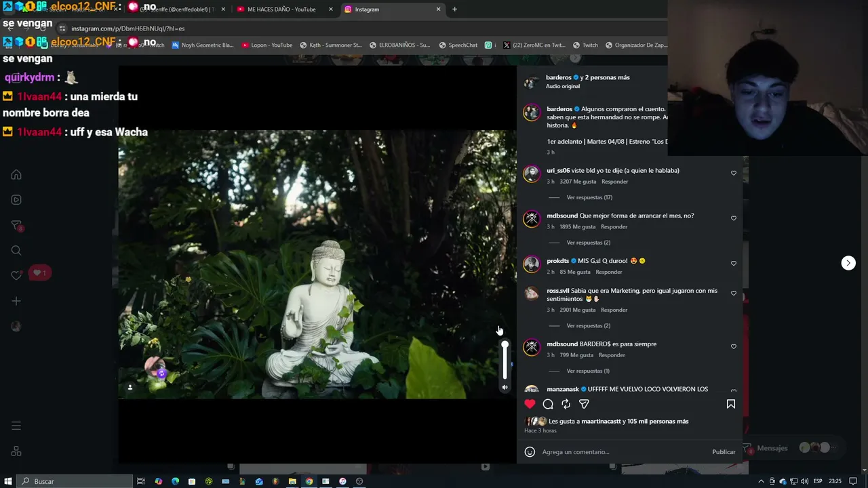The height and width of the screenshot is (488, 868).
Task: Share post via paper plane icon
Action: tap(584, 404)
